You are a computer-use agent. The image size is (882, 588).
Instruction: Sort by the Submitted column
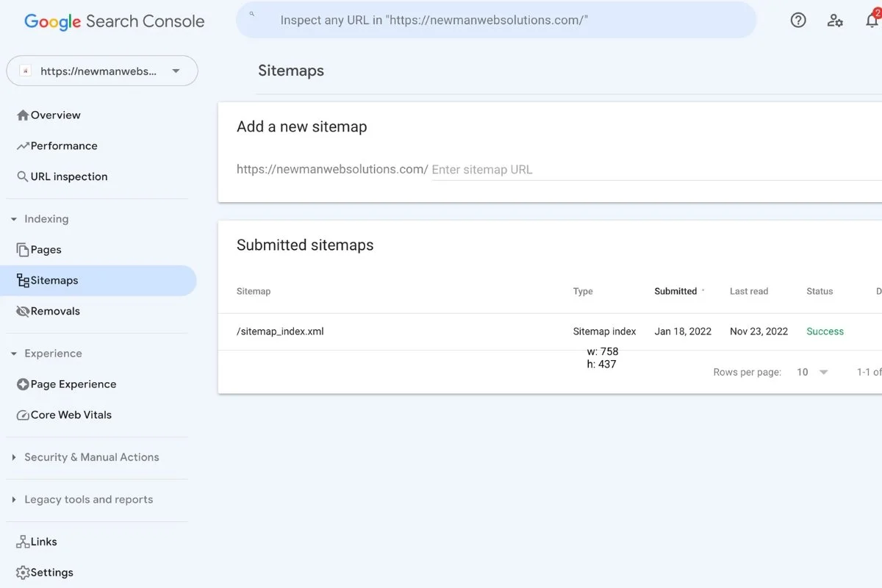679,291
